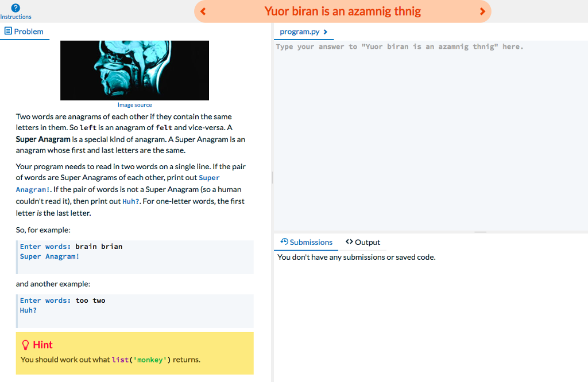Switch to the Submissions tab
Image resolution: width=588 pixels, height=382 pixels.
tap(306, 241)
